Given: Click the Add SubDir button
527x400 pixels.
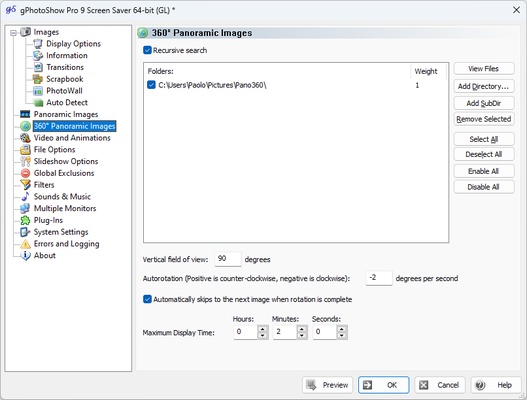Looking at the screenshot, I should (x=484, y=103).
